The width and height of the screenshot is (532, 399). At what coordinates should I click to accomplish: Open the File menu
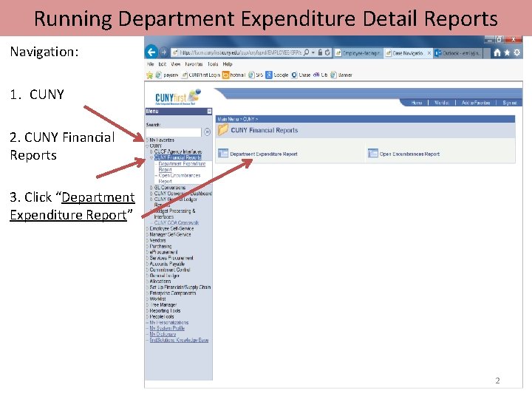pyautogui.click(x=150, y=64)
